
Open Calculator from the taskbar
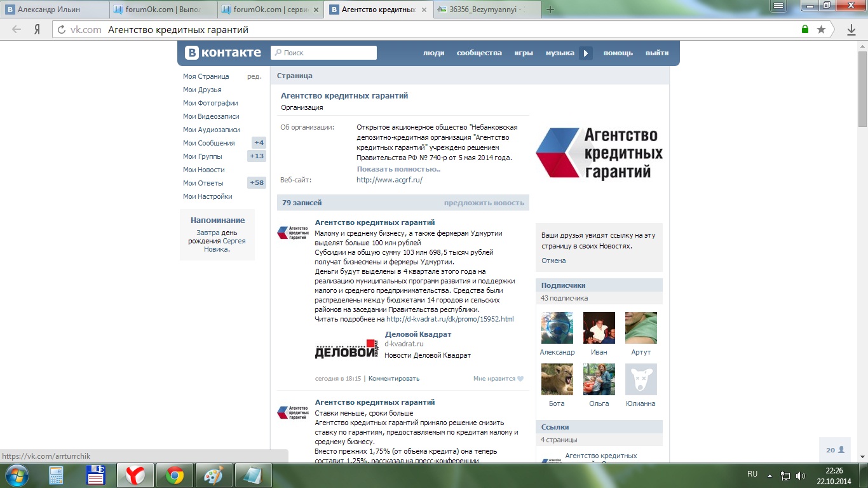tap(56, 475)
